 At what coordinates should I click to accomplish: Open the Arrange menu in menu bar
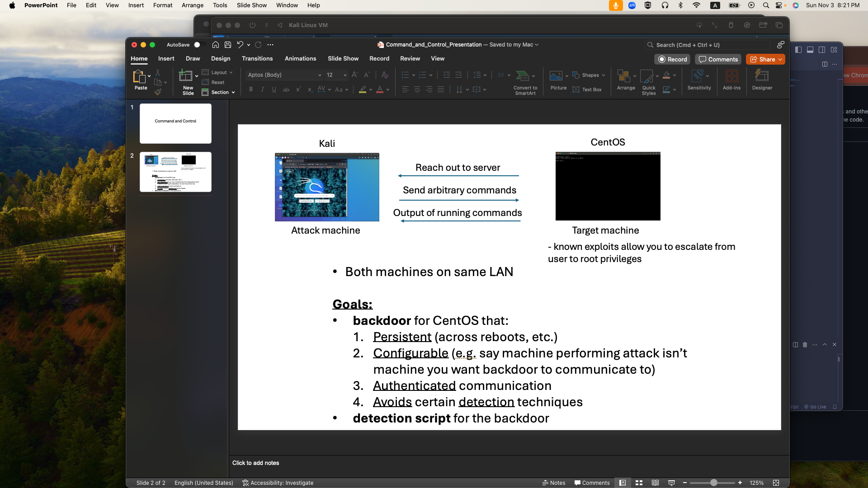pos(193,5)
